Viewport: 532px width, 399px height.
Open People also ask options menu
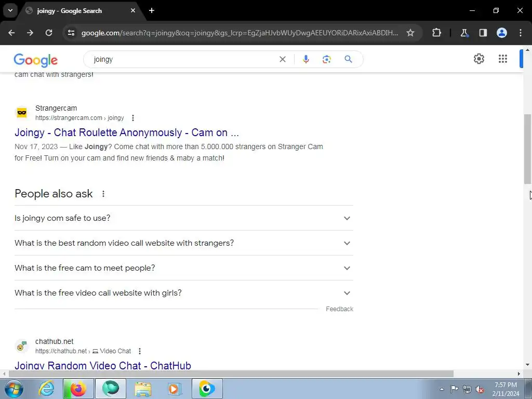(x=103, y=194)
